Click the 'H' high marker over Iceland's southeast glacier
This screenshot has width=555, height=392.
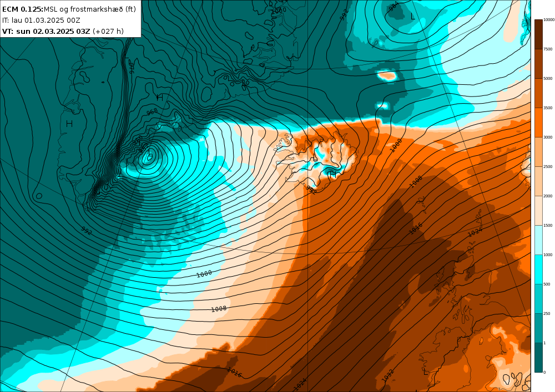tap(332, 175)
